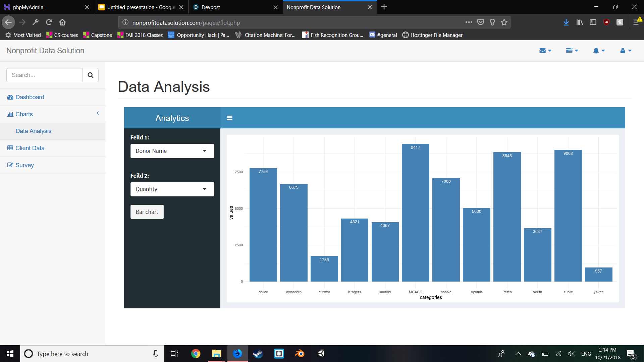Image resolution: width=644 pixels, height=362 pixels.
Task: Expand the Feild 2 Quantity dropdown
Action: click(172, 189)
